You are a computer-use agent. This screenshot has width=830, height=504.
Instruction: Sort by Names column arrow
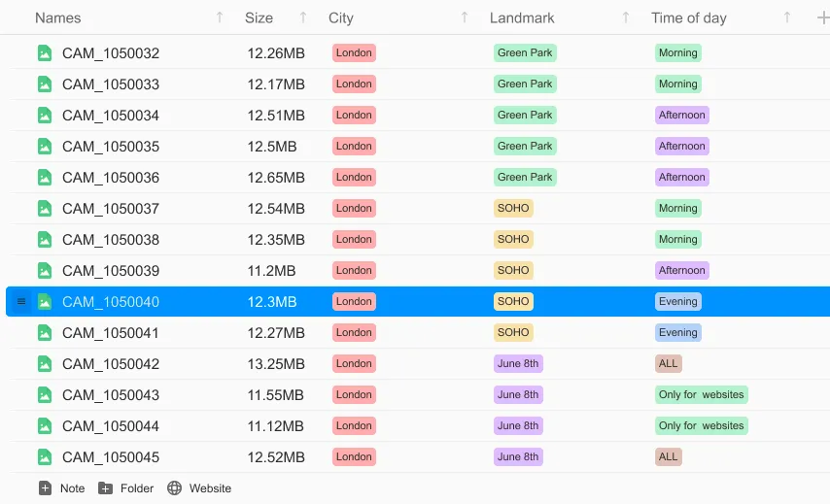click(x=220, y=17)
